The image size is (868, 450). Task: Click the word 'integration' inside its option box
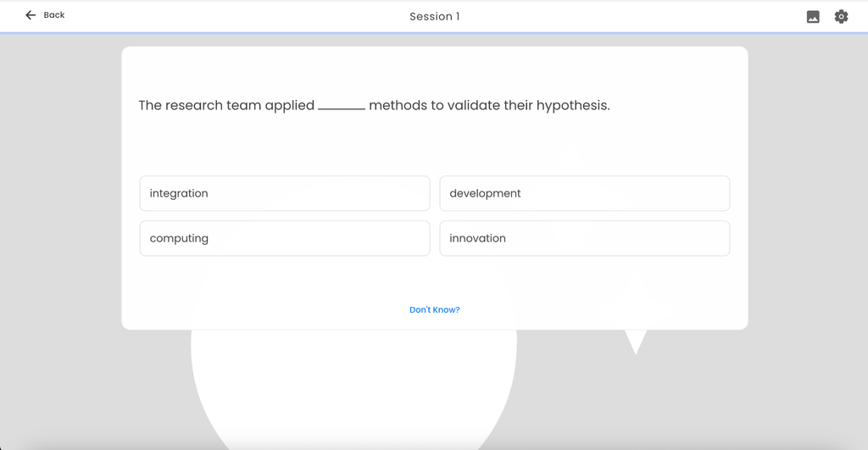click(179, 193)
